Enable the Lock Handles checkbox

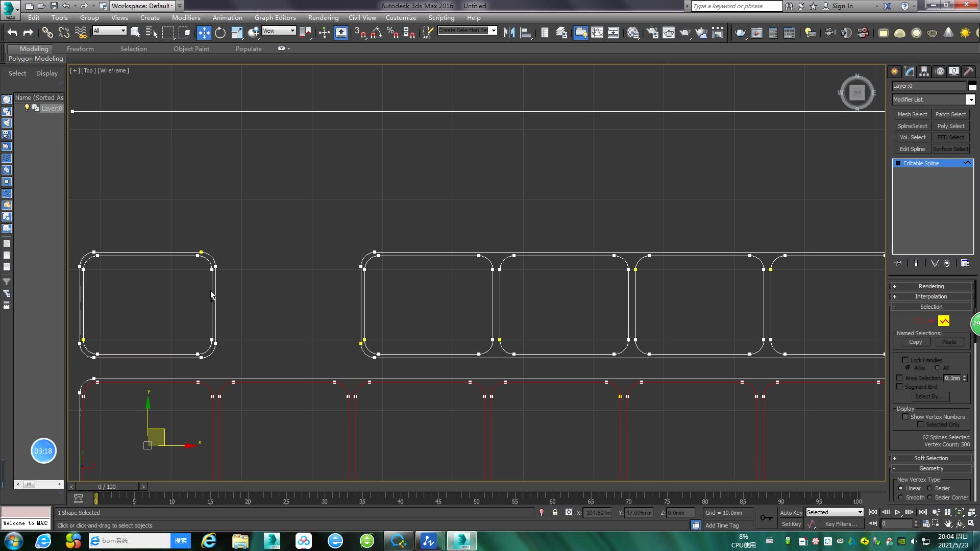(905, 360)
